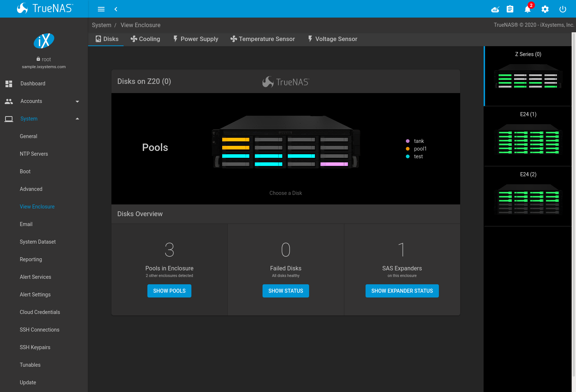Click the Voltage Sensor bolt icon
Viewport: 576px width, 392px height.
pos(310,38)
